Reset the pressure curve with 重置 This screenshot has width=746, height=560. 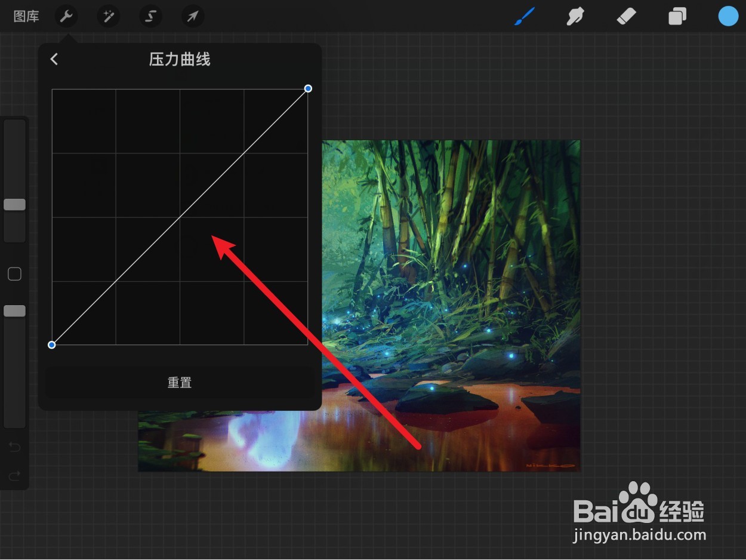click(x=180, y=383)
